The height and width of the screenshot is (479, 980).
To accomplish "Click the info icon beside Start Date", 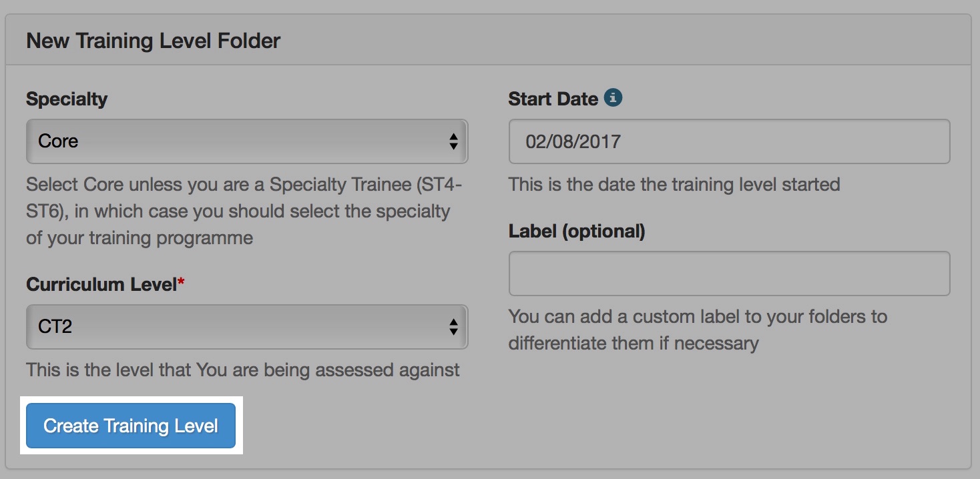I will tap(613, 99).
